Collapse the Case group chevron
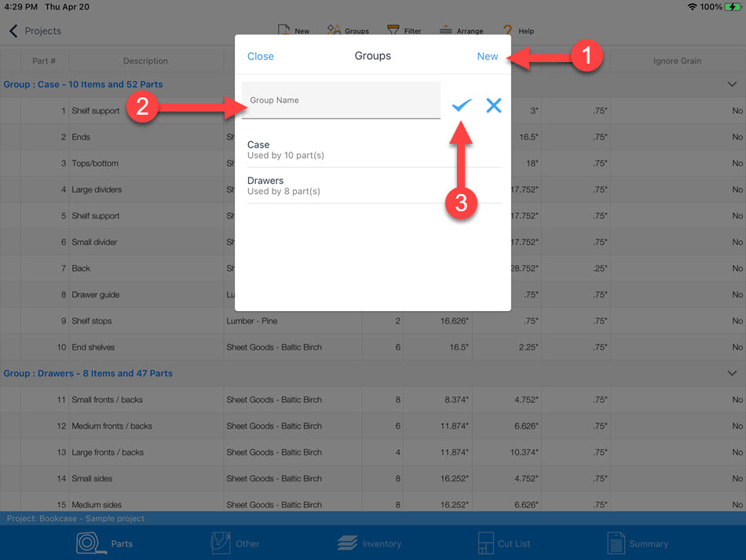746x560 pixels. (x=732, y=84)
